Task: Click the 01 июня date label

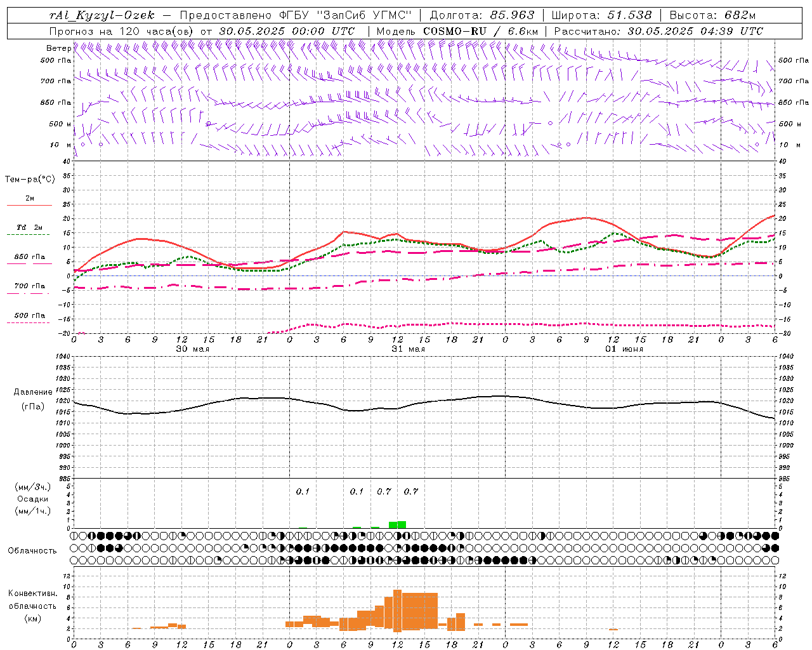Action: tap(624, 349)
